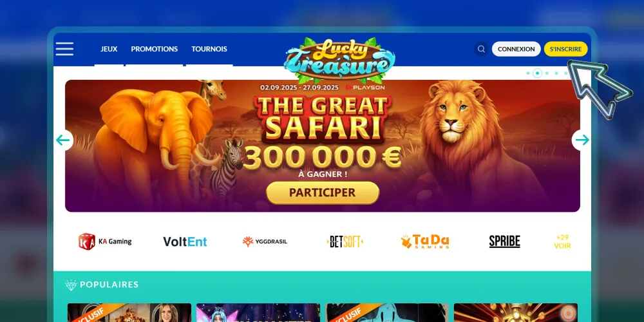Click the Lucky Treasure logo
The width and height of the screenshot is (644, 322).
[339, 61]
